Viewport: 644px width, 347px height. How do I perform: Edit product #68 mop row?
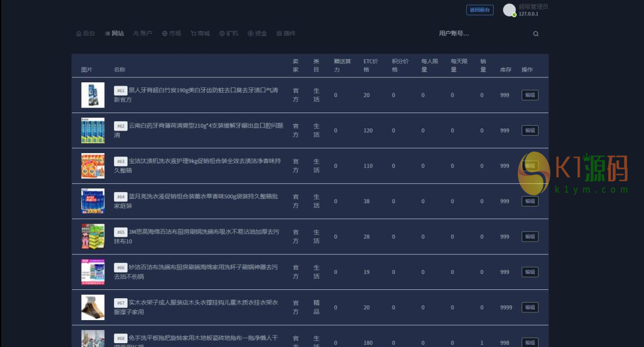530,343
